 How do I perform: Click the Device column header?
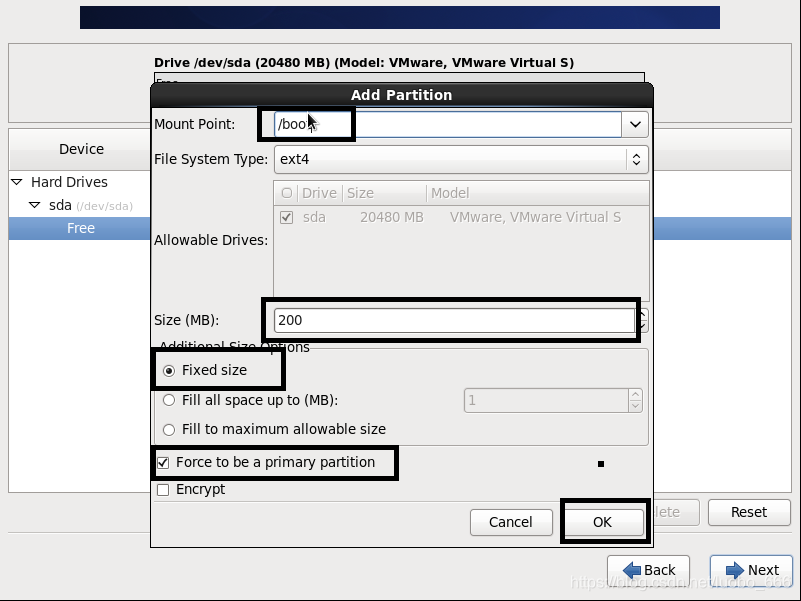click(81, 149)
